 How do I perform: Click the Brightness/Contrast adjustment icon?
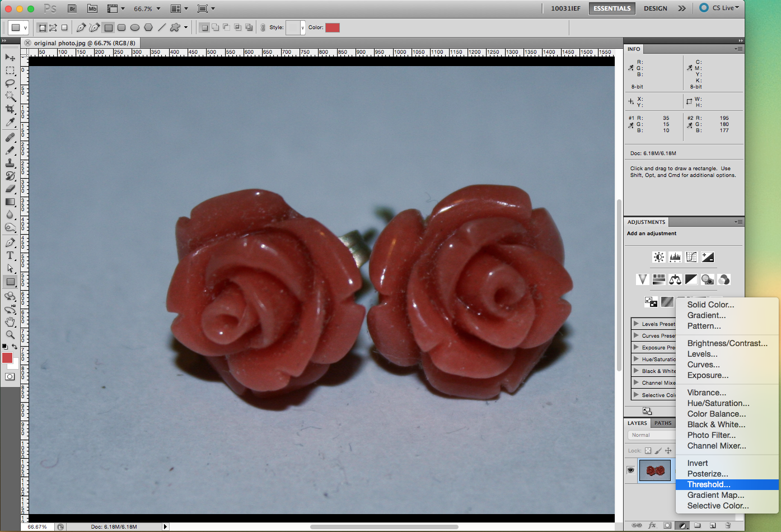point(659,257)
